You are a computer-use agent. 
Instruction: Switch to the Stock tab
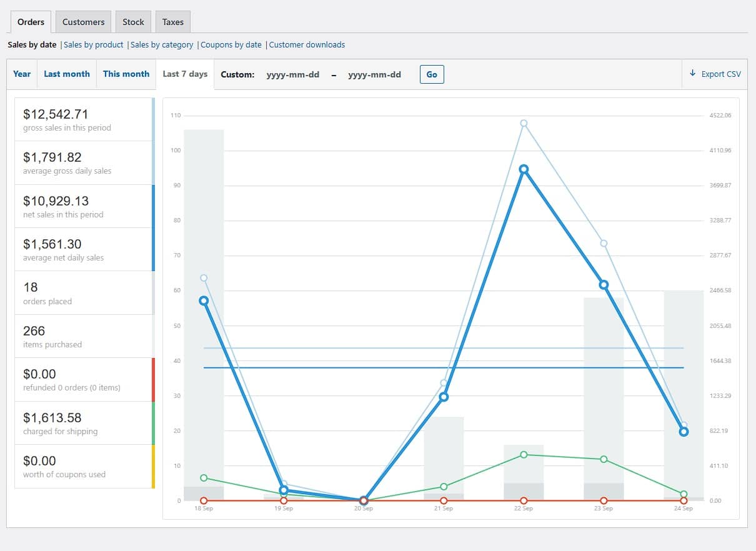tap(133, 22)
